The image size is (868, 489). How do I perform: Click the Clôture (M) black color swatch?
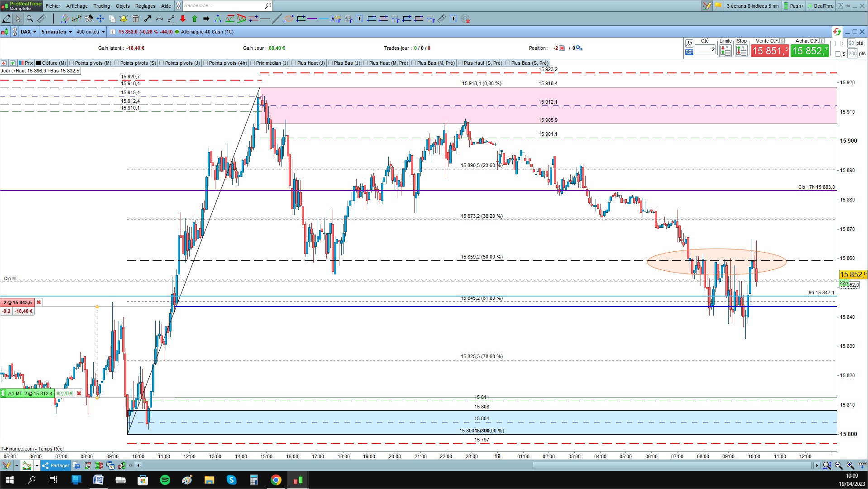tap(38, 63)
